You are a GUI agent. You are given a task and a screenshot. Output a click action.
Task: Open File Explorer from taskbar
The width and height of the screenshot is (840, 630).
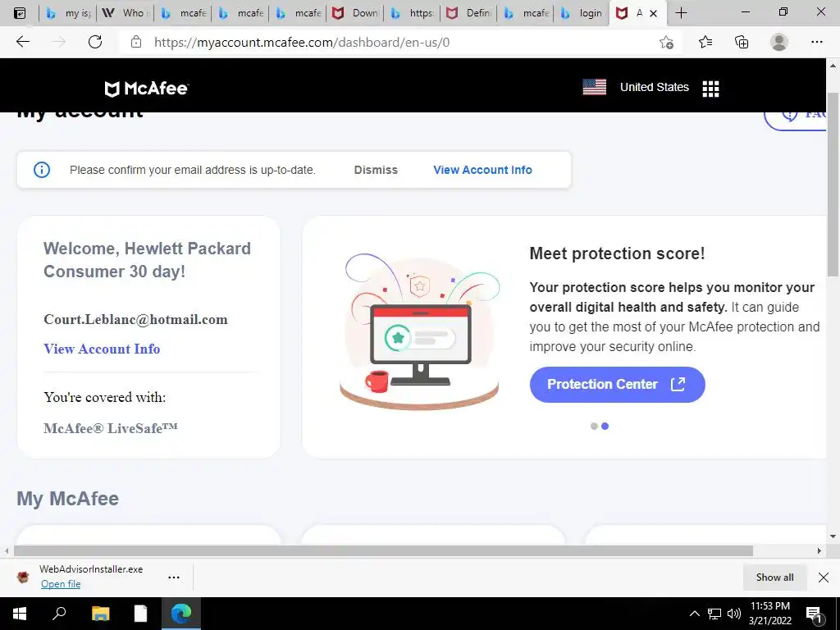point(100,614)
